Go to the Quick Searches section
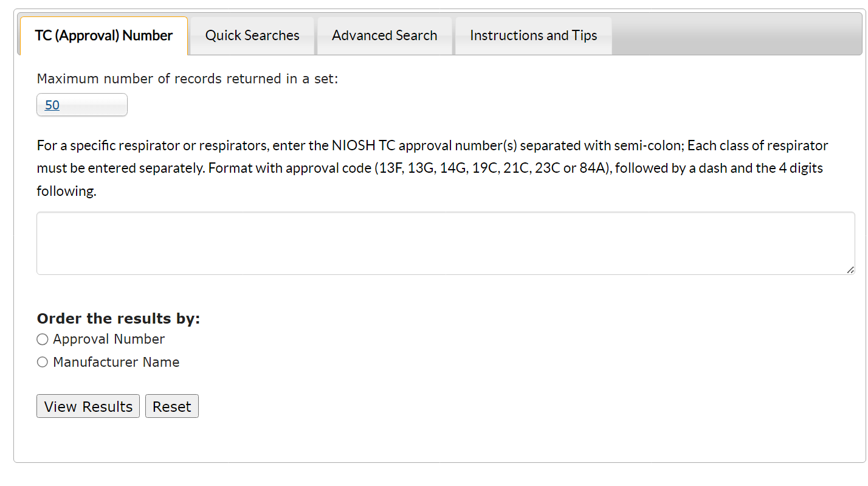This screenshot has height=486, width=868. click(x=252, y=35)
